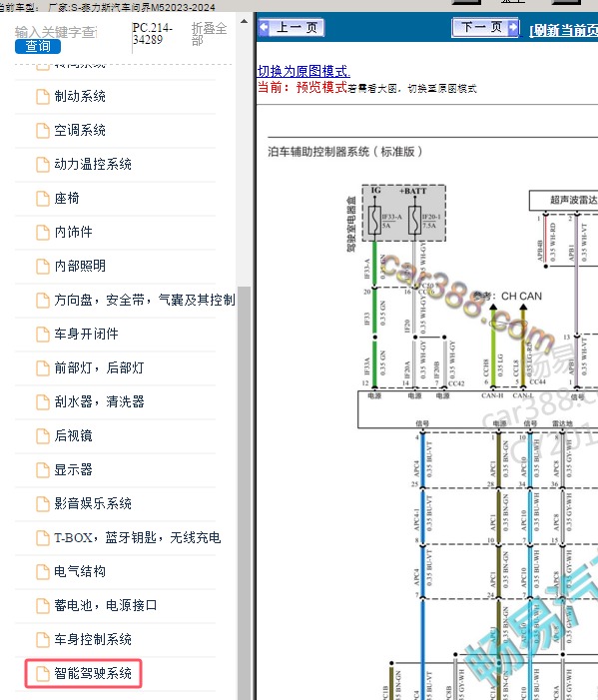The image size is (598, 700).
Task: Open the 座椅 tree item
Action: (67, 198)
